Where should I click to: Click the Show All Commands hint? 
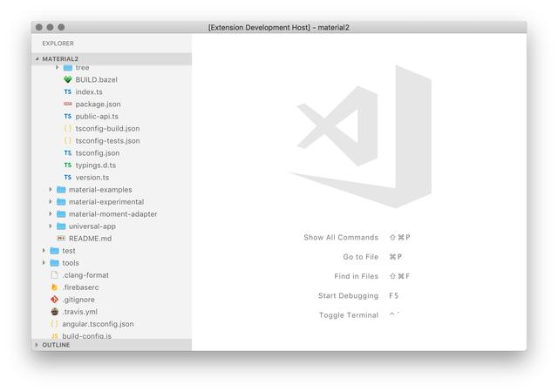pyautogui.click(x=341, y=237)
